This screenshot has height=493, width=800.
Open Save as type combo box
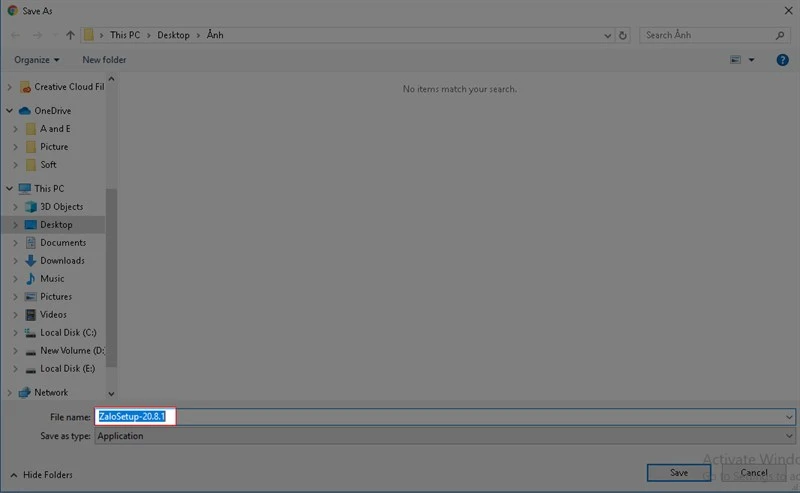445,436
